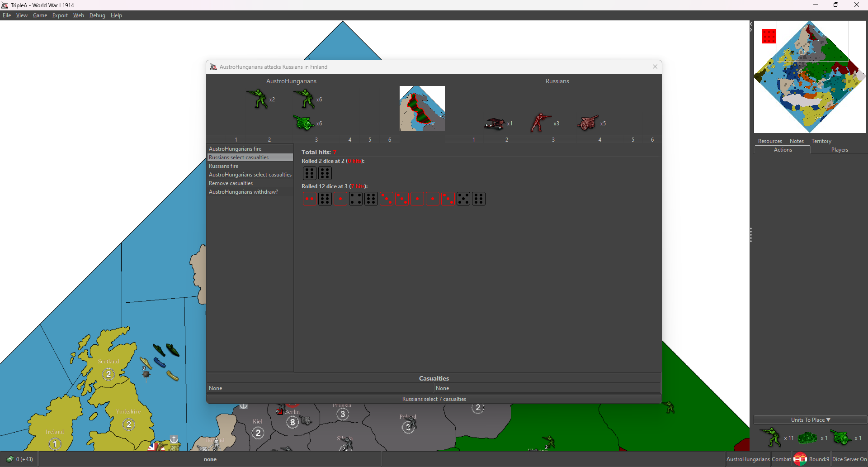Select the Russians fire step
Image resolution: width=868 pixels, height=467 pixels.
pyautogui.click(x=250, y=166)
